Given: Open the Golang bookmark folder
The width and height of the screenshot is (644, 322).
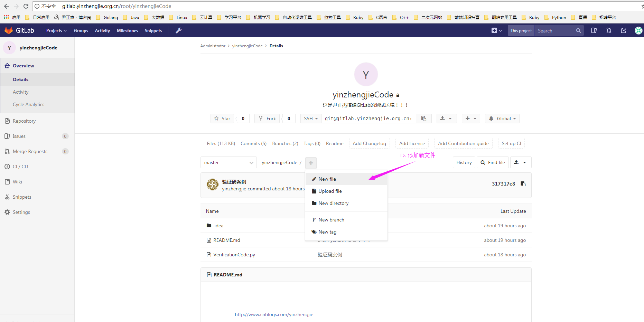Looking at the screenshot, I should click(x=107, y=17).
